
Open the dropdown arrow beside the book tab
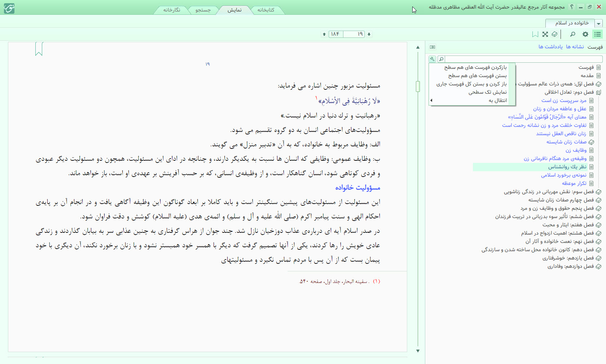point(599,23)
